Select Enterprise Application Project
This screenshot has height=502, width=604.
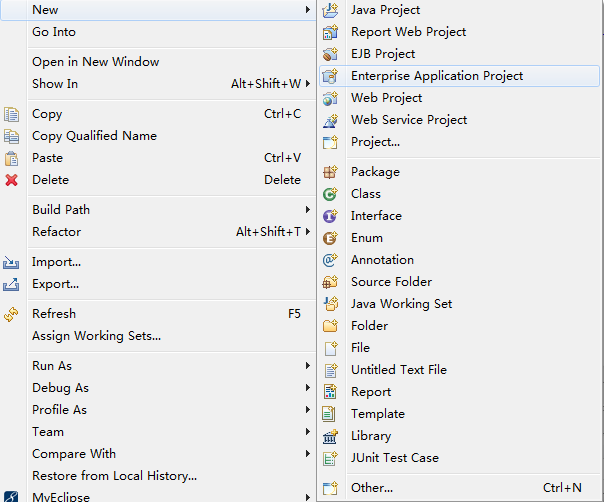459,76
